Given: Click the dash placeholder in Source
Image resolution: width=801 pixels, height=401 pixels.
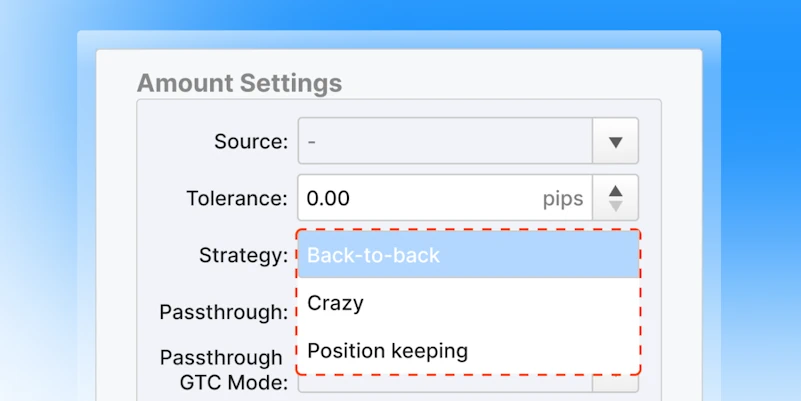Looking at the screenshot, I should 312,141.
